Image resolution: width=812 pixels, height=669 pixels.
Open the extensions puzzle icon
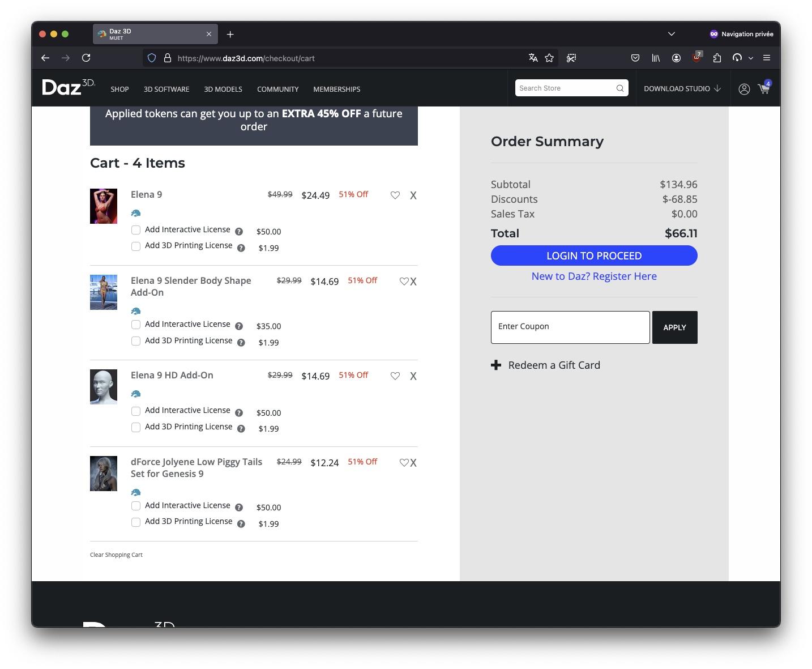click(x=717, y=58)
